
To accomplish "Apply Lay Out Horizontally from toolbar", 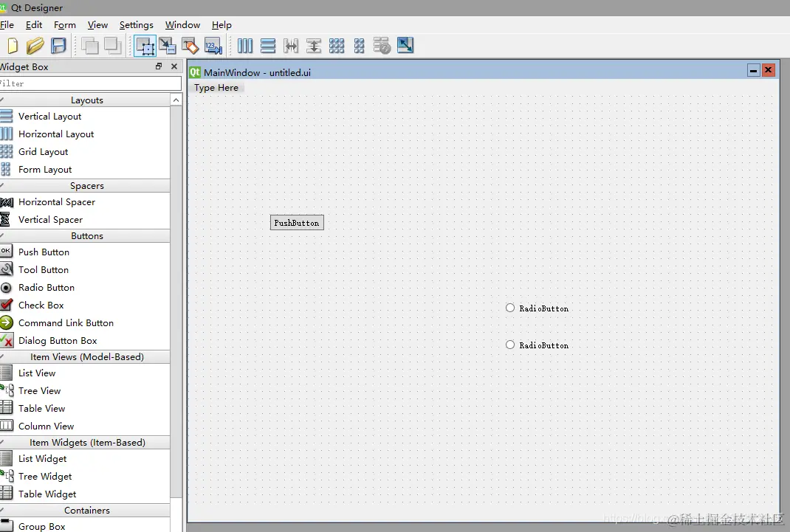I will pos(245,46).
